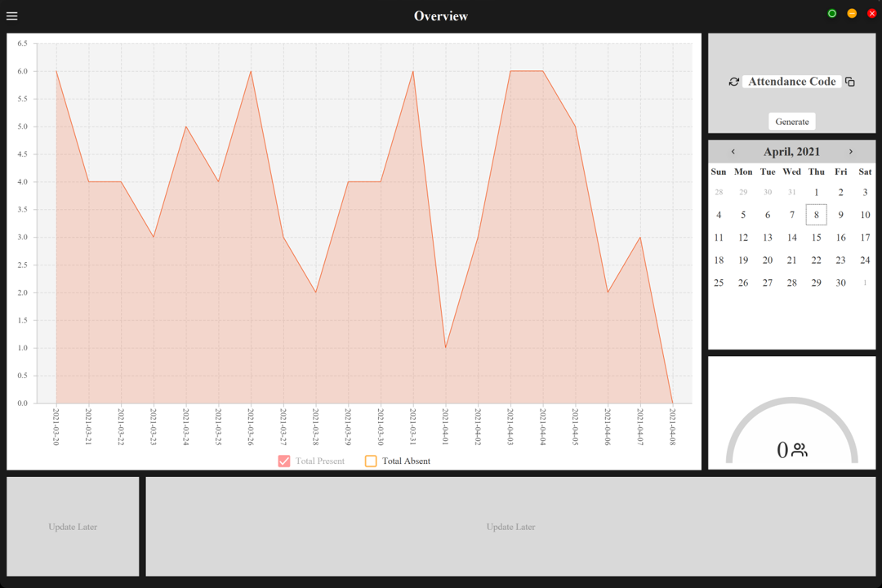Enable the Total Absent legend checkbox
The width and height of the screenshot is (882, 588).
pos(371,461)
